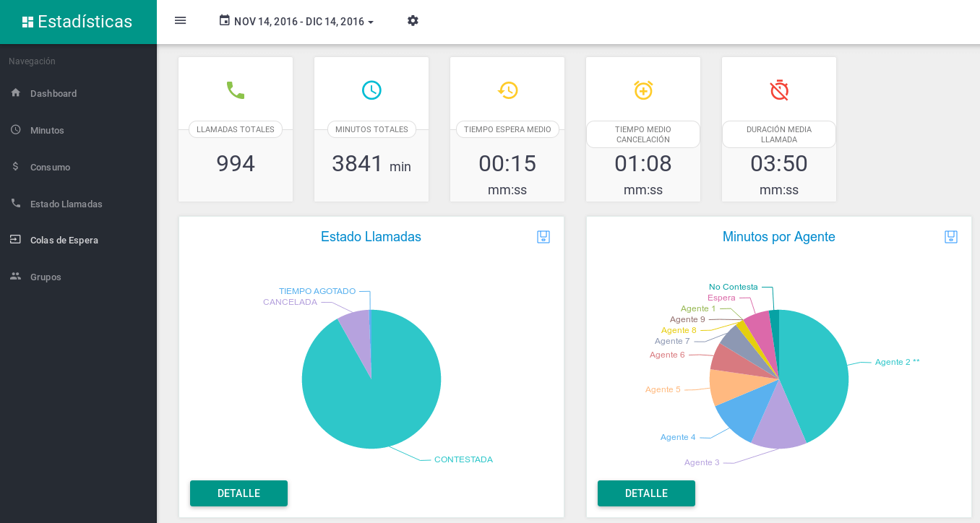980x523 pixels.
Task: Click the 3841 min value
Action: coord(371,164)
